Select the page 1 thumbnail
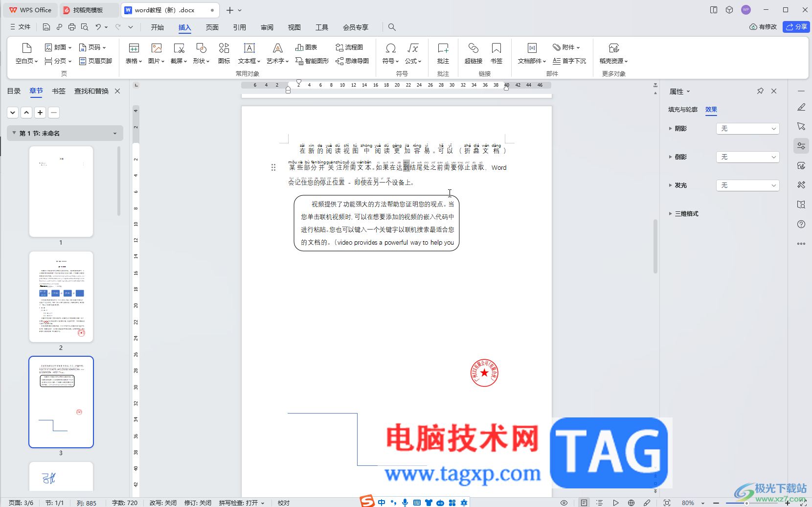Viewport: 812px width, 507px height. tap(61, 191)
